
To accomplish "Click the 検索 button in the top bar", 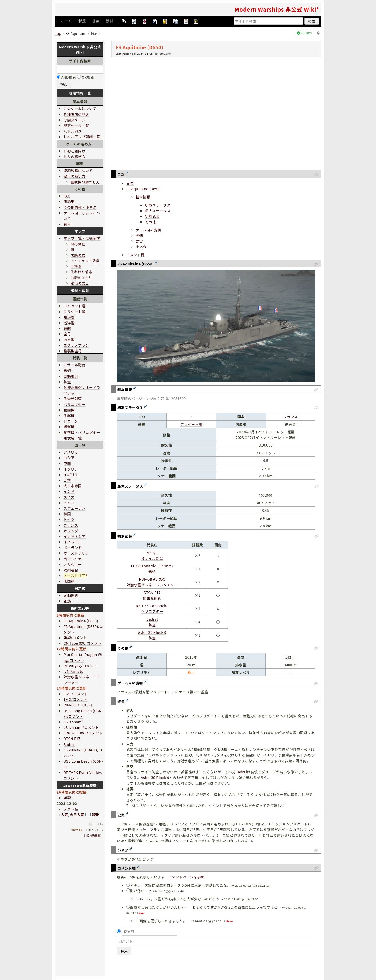I will coord(311,21).
